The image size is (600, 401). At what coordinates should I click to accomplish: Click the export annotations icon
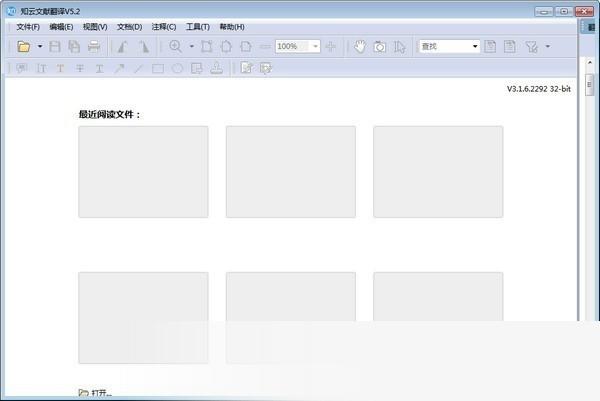pos(266,68)
